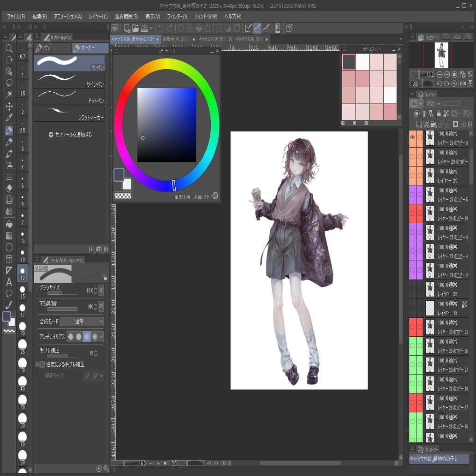Pick the top-left dark swatch in カラーヒストリー

(349, 62)
